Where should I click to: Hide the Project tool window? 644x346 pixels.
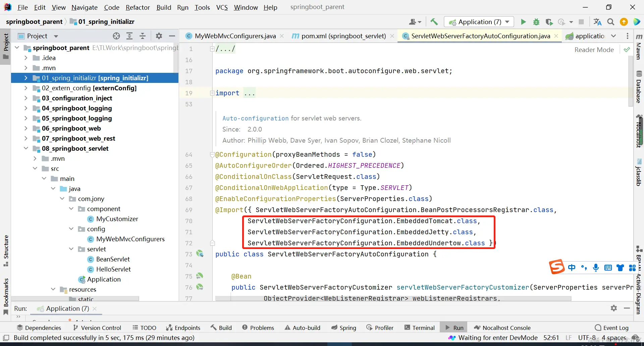point(172,36)
